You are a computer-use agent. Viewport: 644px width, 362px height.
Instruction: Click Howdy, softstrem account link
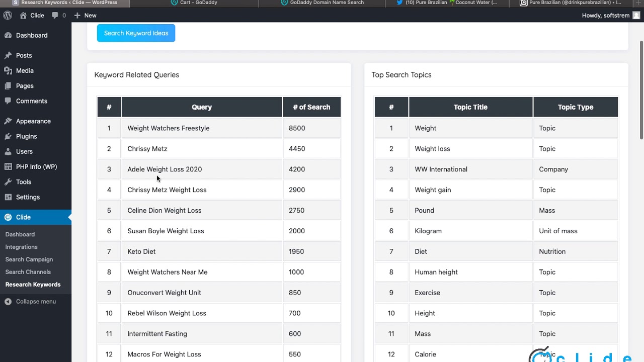tap(611, 16)
